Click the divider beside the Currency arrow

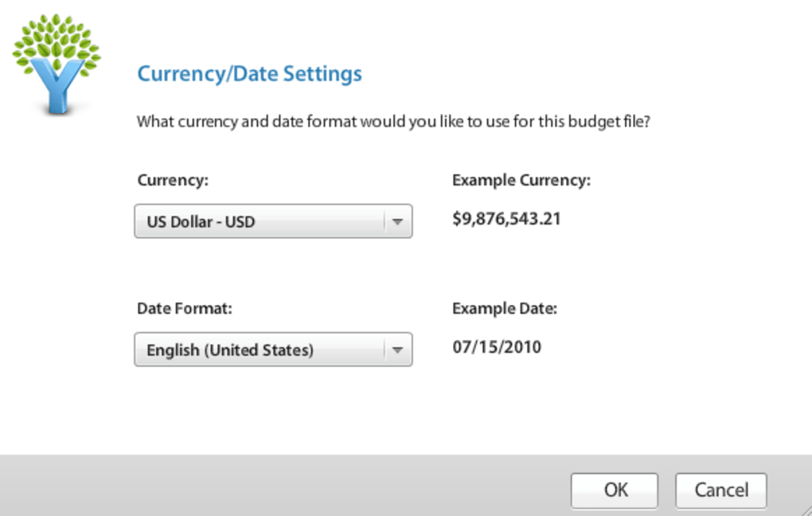[x=385, y=222]
